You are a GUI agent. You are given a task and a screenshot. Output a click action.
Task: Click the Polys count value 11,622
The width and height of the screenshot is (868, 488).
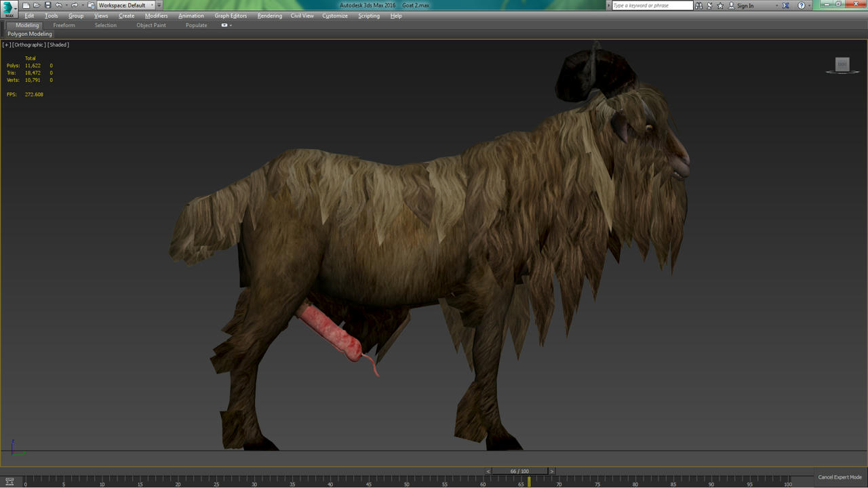33,66
